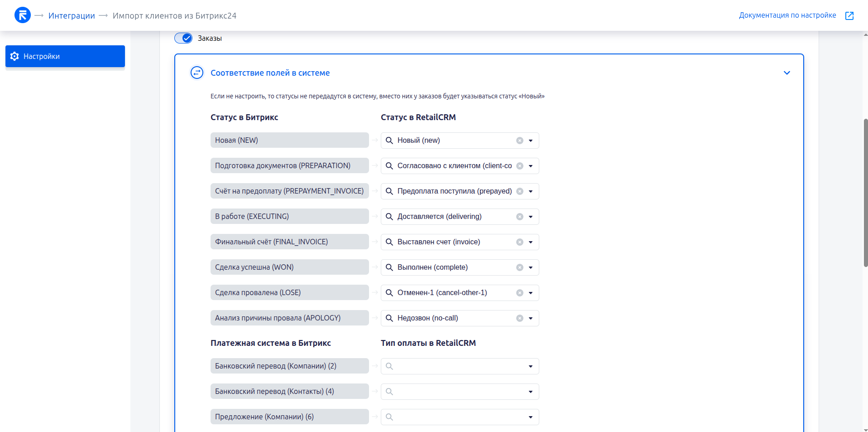Clear the Доставляется (delivering) status
868x432 pixels.
coord(520,217)
